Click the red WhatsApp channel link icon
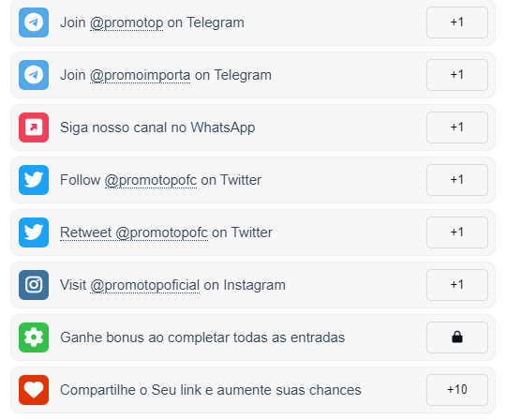 pos(34,127)
